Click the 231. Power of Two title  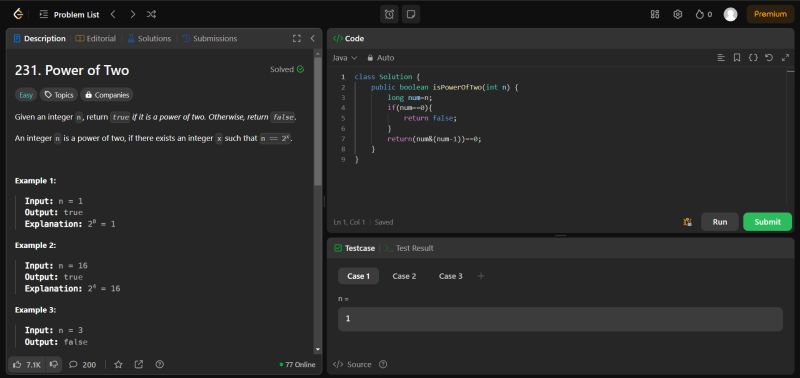click(x=72, y=70)
